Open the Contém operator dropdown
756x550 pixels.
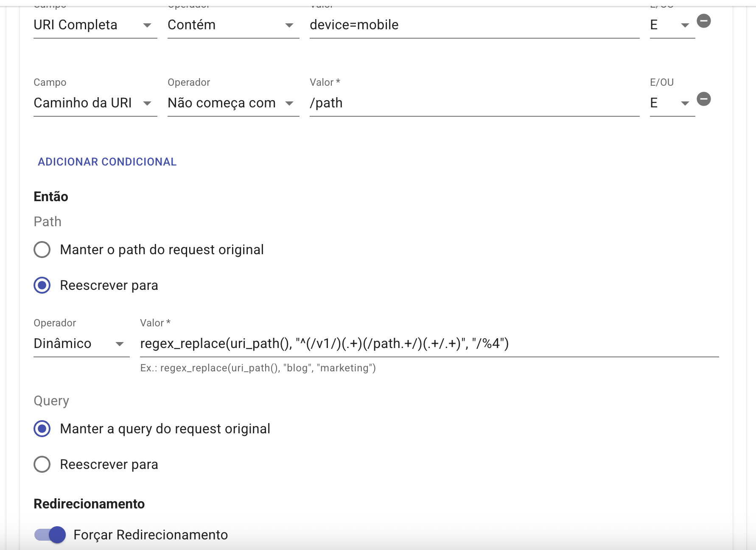coord(233,25)
